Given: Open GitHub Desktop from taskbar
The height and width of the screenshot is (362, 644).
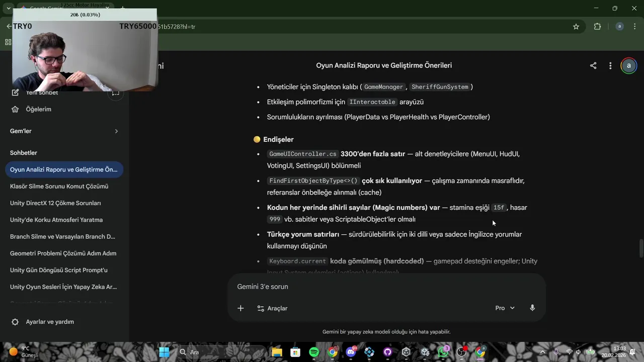Looking at the screenshot, I should (387, 352).
